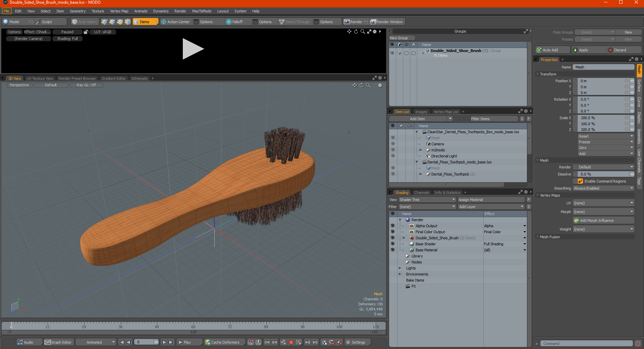This screenshot has width=644, height=349.
Task: Expand the Environments entry in Shader Tree
Action: (x=400, y=274)
